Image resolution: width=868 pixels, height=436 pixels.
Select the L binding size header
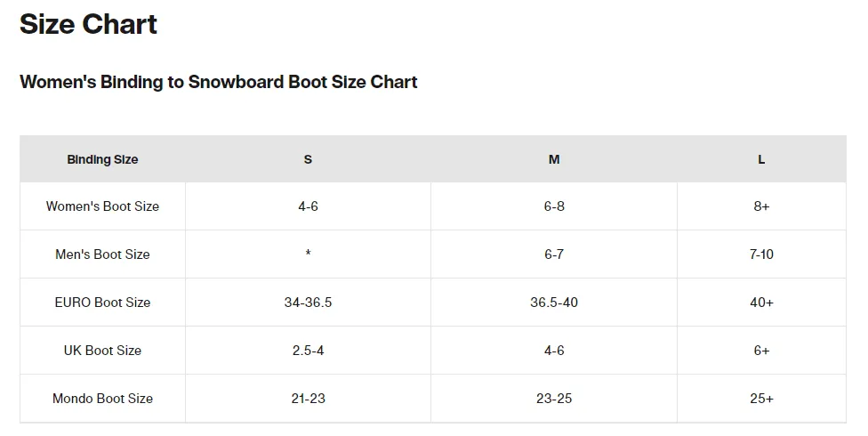point(761,159)
